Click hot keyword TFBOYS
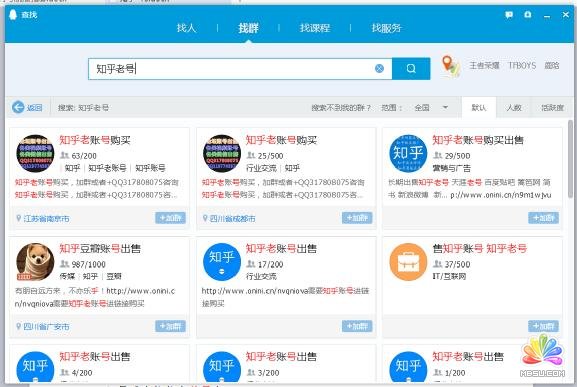The image size is (577, 387). 522,65
